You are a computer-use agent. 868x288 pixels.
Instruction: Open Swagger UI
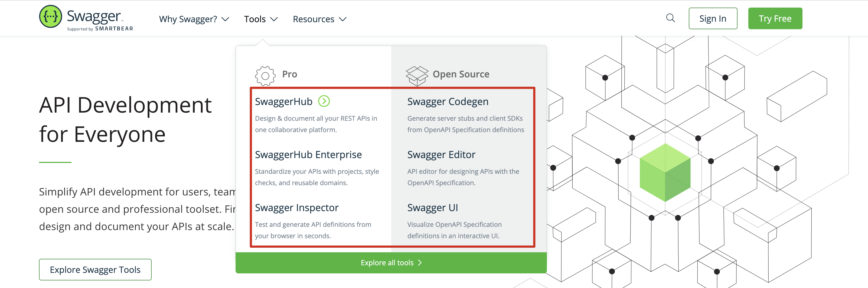(433, 208)
